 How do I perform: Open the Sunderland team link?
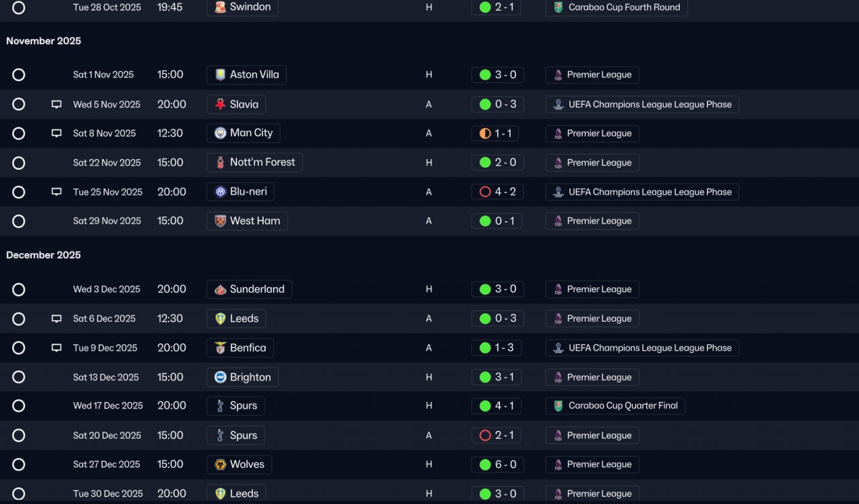(x=249, y=289)
